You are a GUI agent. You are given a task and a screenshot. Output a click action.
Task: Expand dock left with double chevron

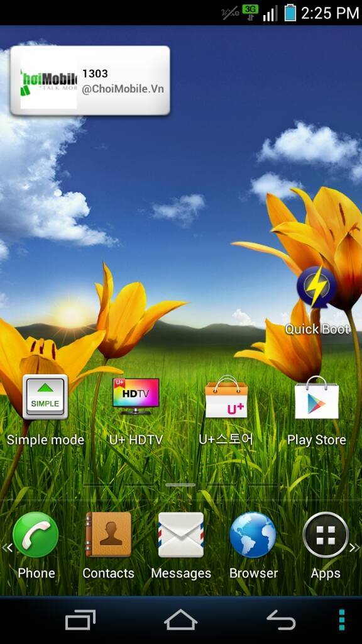point(7,548)
